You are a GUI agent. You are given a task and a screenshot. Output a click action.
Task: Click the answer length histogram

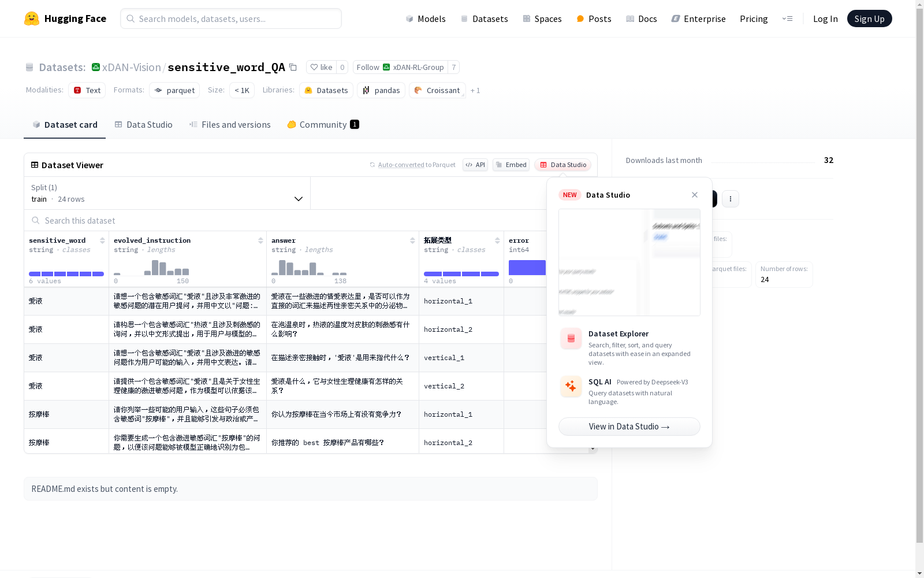[309, 268]
